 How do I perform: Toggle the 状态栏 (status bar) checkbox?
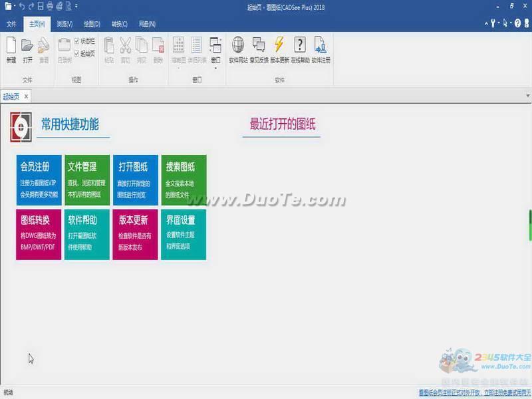(x=76, y=41)
